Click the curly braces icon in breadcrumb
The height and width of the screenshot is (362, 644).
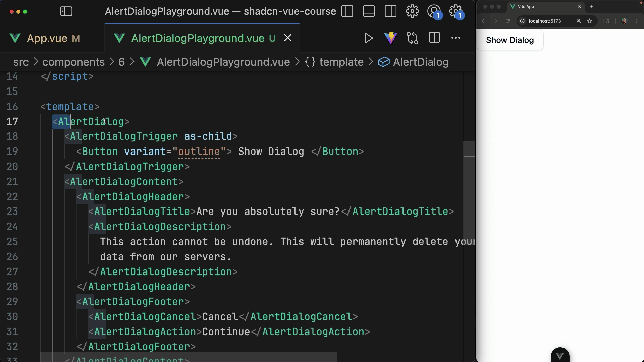[x=310, y=62]
